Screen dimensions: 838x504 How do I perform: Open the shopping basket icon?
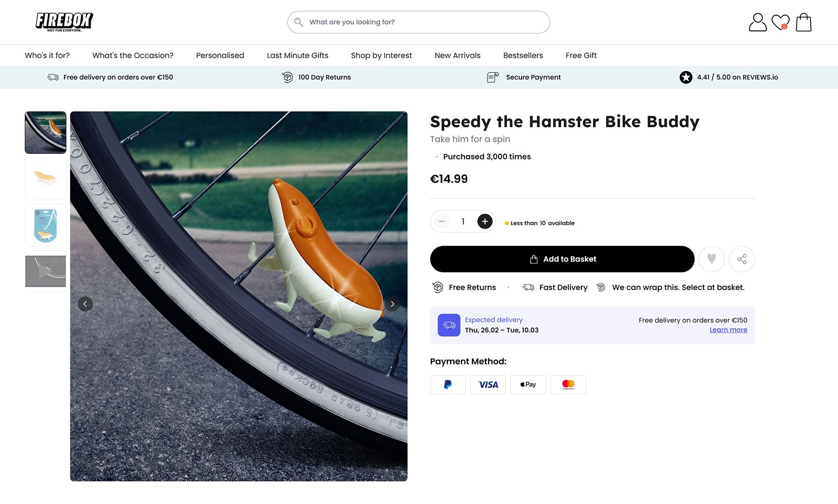[x=803, y=22]
